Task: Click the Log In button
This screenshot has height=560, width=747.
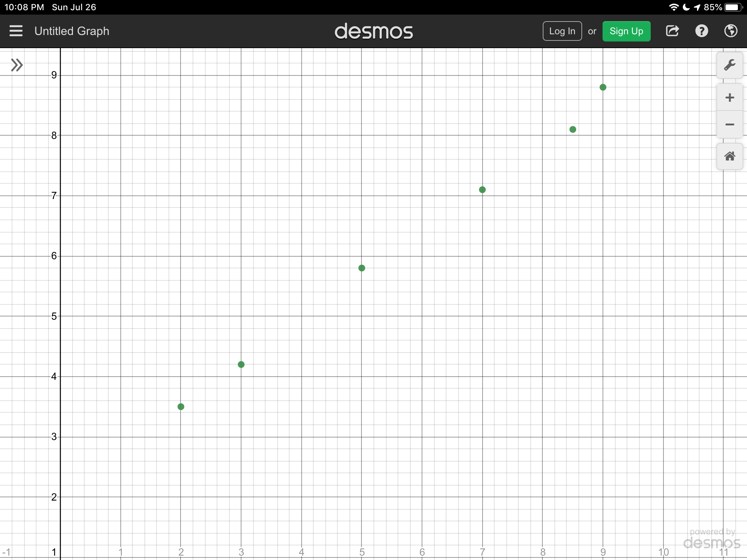Action: [562, 31]
